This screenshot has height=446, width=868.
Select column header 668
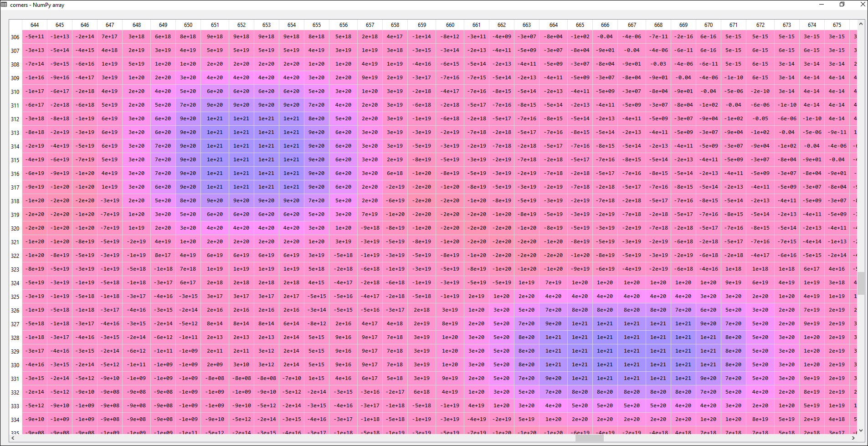click(x=658, y=25)
